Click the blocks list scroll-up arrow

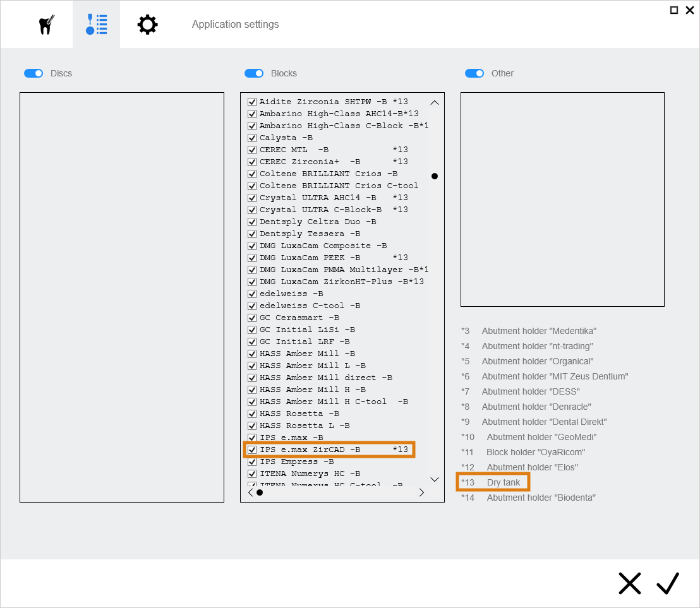pyautogui.click(x=435, y=103)
